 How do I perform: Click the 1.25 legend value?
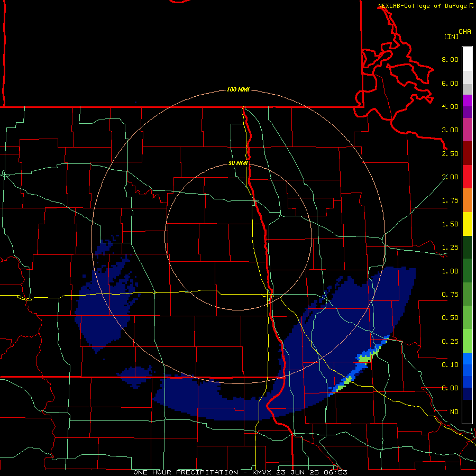tap(450, 248)
